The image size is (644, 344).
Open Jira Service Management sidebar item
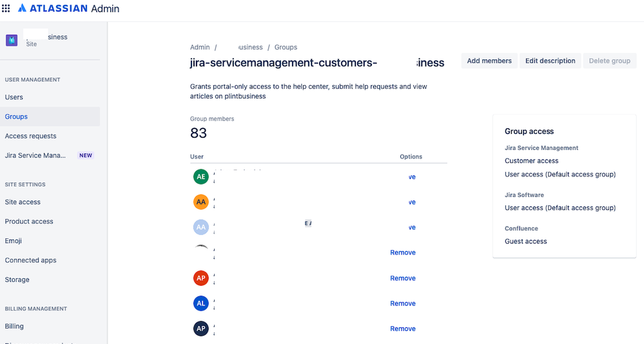click(x=50, y=155)
